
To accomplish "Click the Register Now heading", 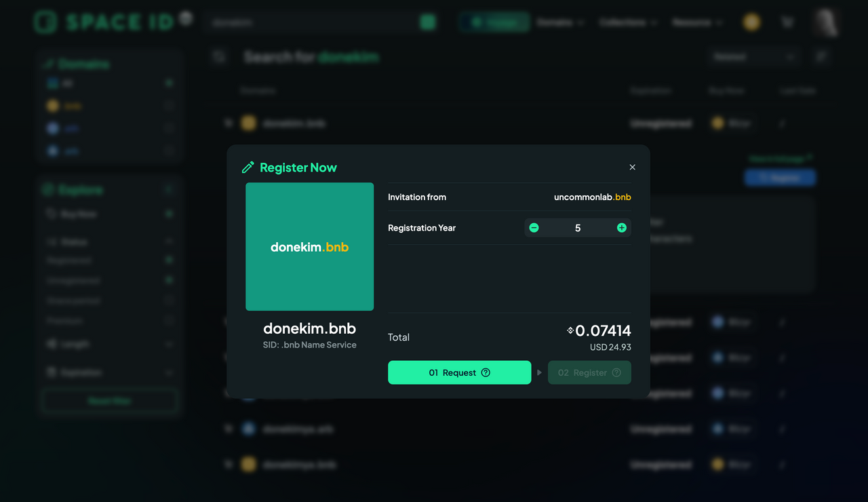I will click(x=298, y=168).
